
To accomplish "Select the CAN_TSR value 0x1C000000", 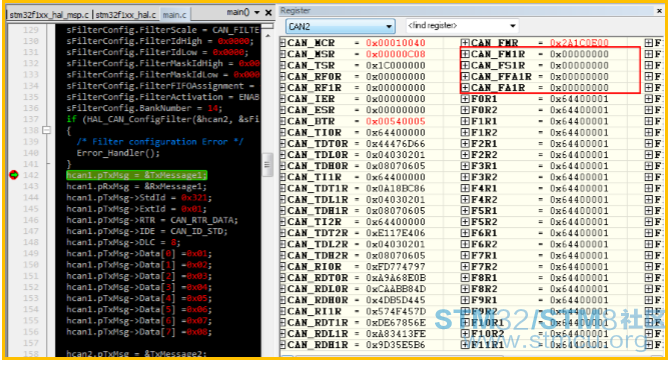I will click(396, 65).
